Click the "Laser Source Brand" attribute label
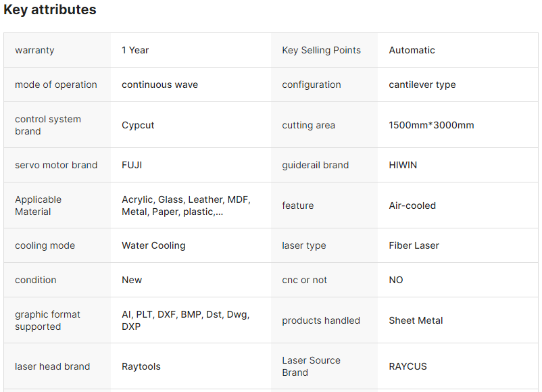This screenshot has width=542, height=392. [311, 366]
